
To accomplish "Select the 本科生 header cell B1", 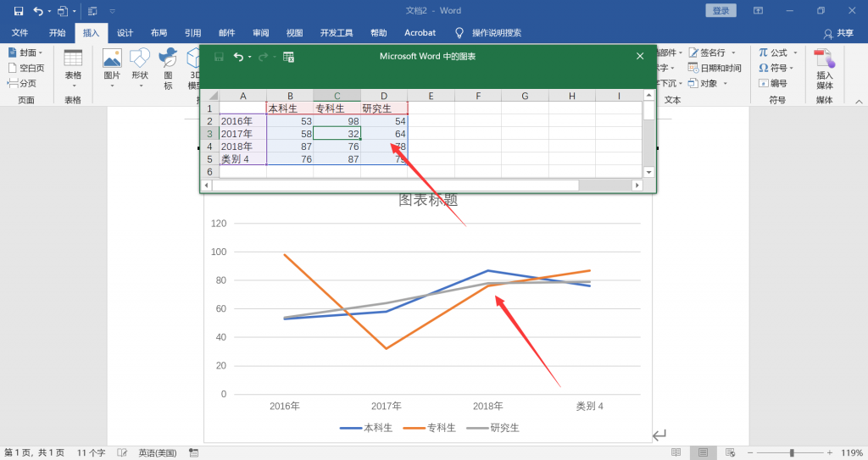I will tap(290, 108).
